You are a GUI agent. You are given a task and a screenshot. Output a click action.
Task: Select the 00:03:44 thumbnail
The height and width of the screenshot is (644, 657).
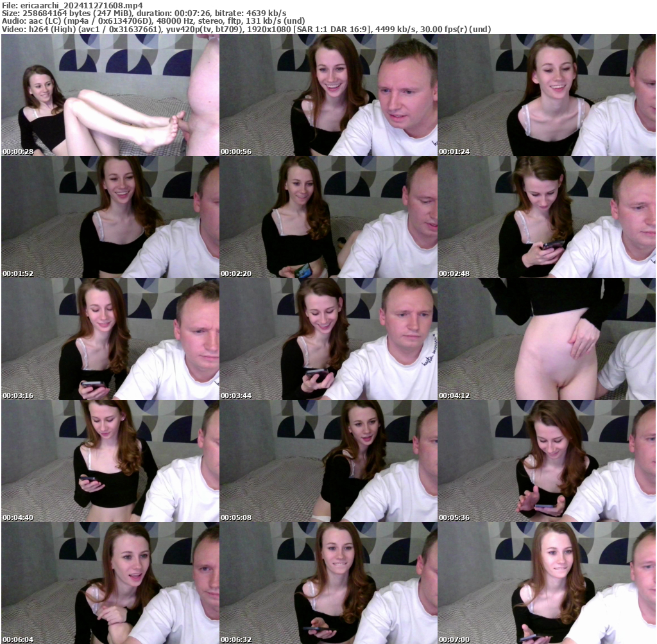coord(328,339)
